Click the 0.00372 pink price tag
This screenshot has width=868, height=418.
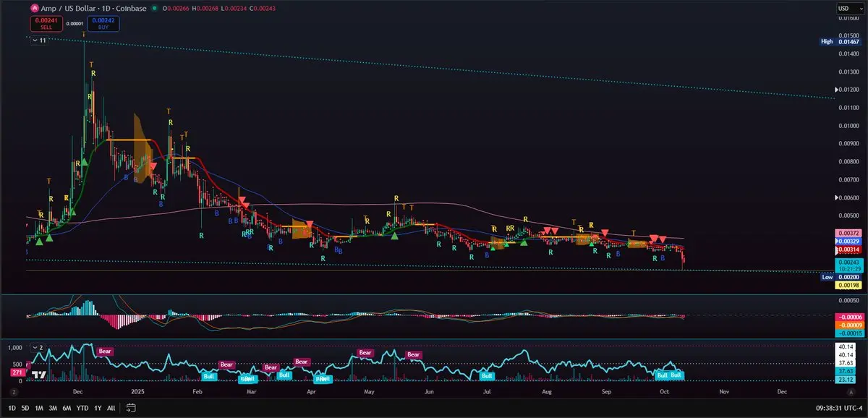pyautogui.click(x=848, y=233)
